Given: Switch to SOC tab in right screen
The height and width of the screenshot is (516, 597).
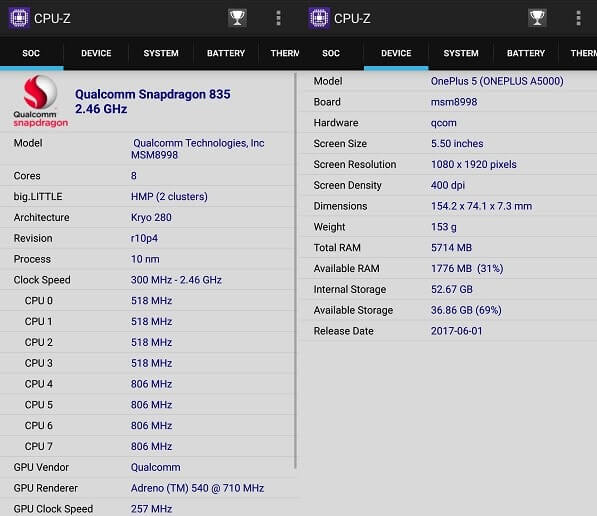Looking at the screenshot, I should coord(331,53).
